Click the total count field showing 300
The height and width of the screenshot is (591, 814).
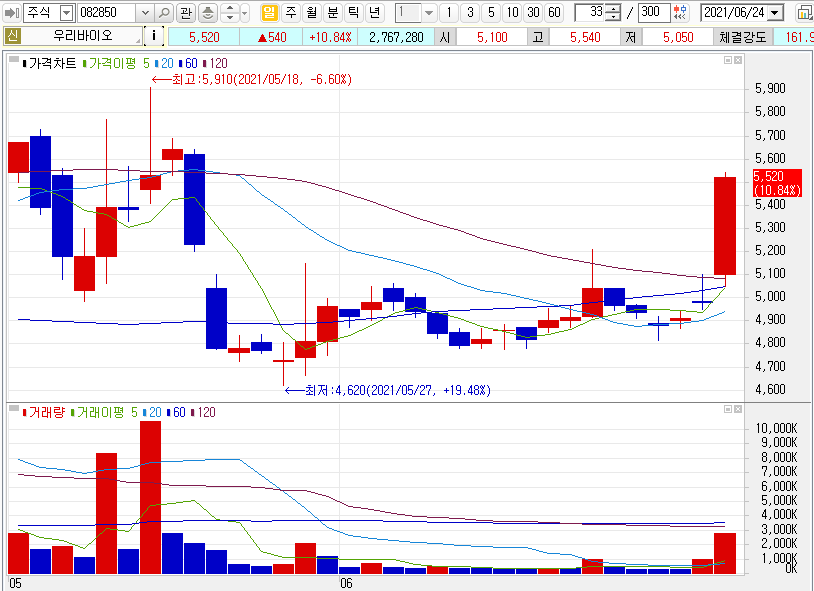click(654, 12)
